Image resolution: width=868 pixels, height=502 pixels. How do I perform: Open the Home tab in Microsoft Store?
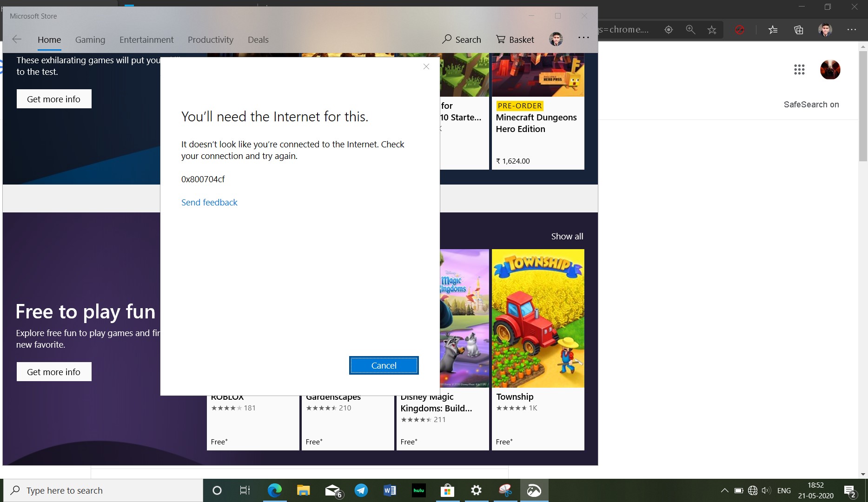click(x=49, y=40)
